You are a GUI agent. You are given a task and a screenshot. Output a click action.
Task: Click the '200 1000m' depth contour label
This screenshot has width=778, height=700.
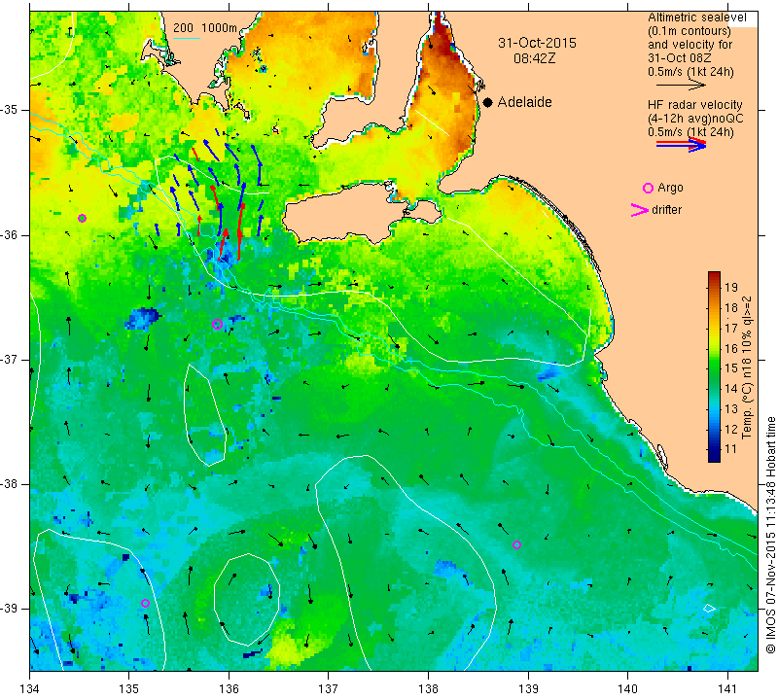click(x=205, y=28)
